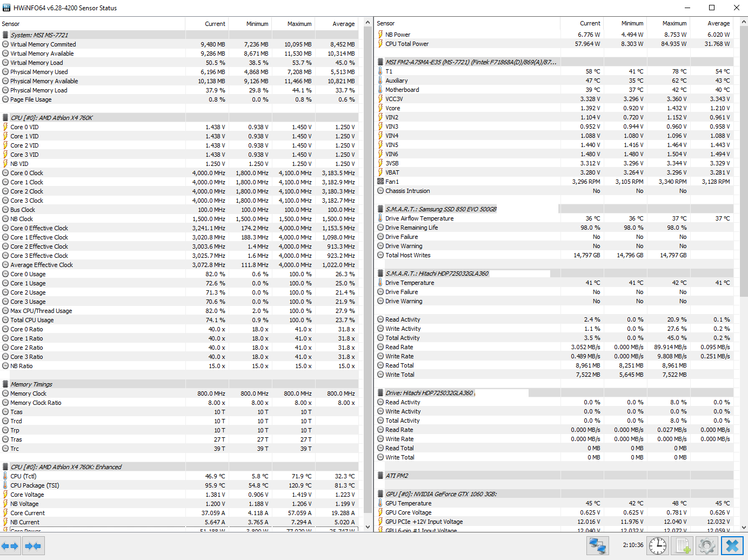The height and width of the screenshot is (560, 748).
Task: Select the GPU Core Voltage row
Action: [554, 512]
